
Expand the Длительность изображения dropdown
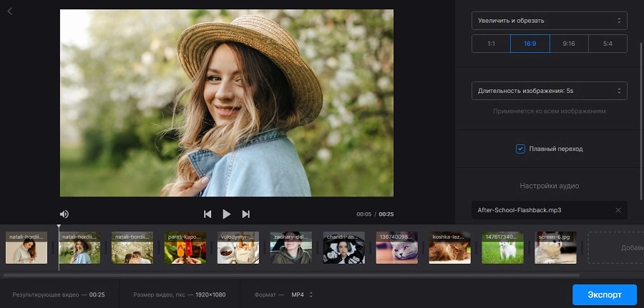coord(549,91)
